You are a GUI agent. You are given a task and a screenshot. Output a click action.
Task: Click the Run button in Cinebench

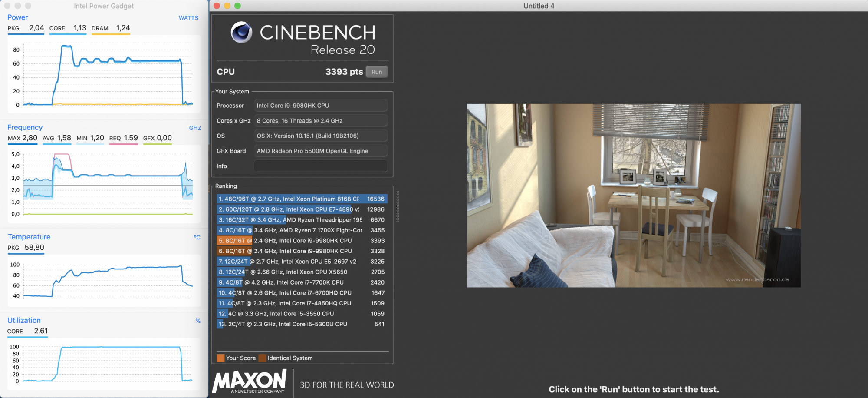[377, 72]
